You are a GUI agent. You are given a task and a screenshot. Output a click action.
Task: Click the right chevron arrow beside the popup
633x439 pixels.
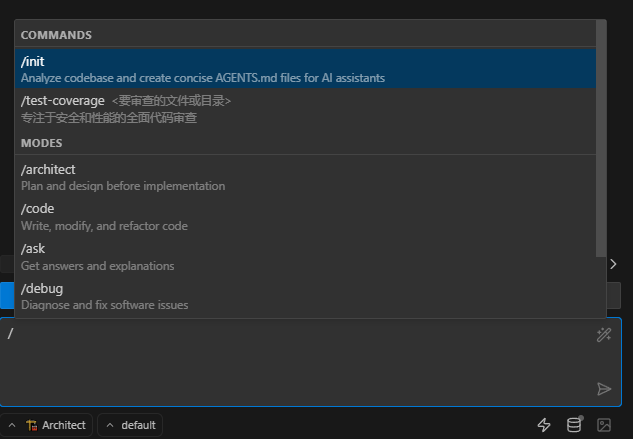pyautogui.click(x=613, y=264)
